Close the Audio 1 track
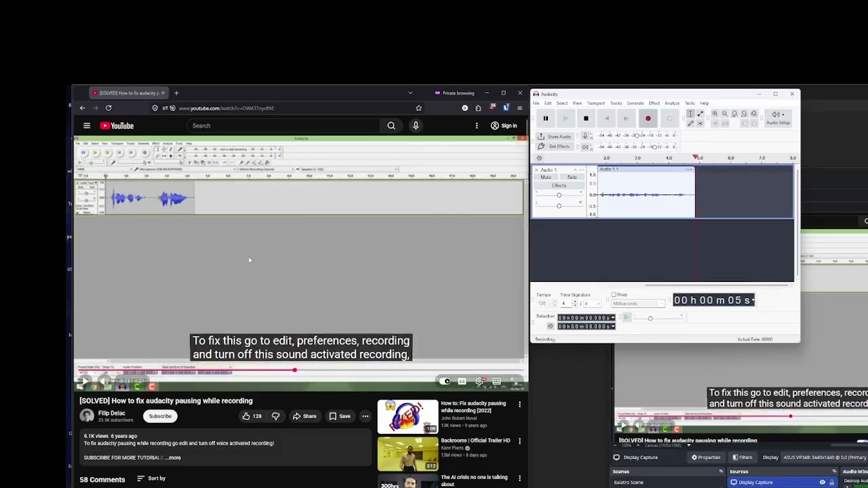868x488 pixels. coord(536,170)
